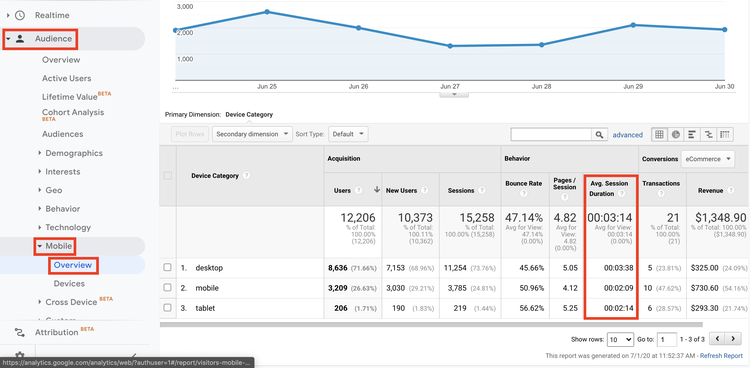Go to next page of rows
The height and width of the screenshot is (368, 750).
(x=733, y=339)
